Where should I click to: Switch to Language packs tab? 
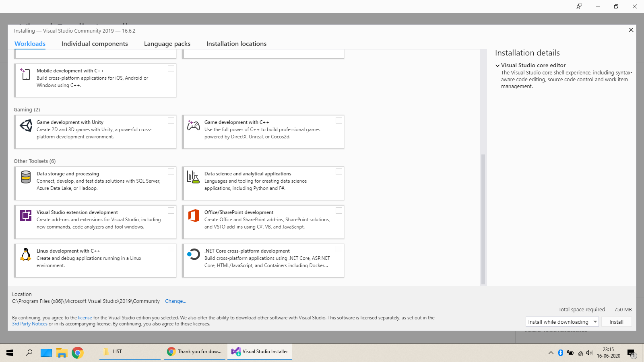[x=167, y=43]
